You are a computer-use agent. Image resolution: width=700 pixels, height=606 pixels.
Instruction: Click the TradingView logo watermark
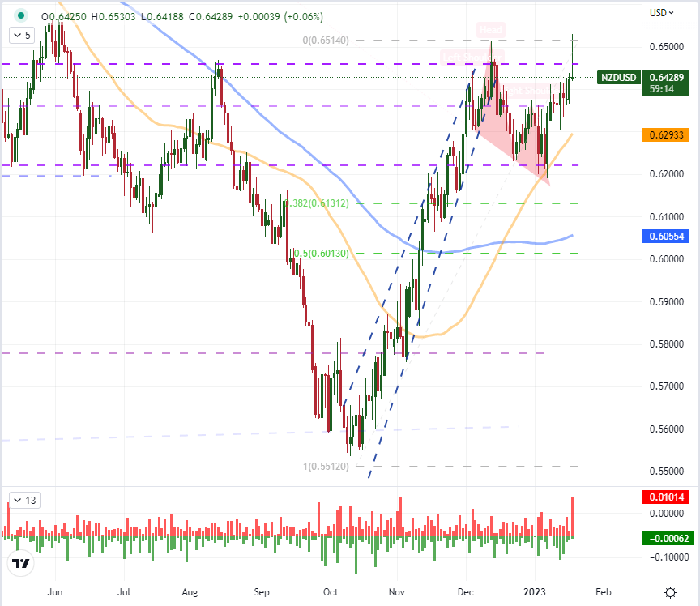click(20, 565)
